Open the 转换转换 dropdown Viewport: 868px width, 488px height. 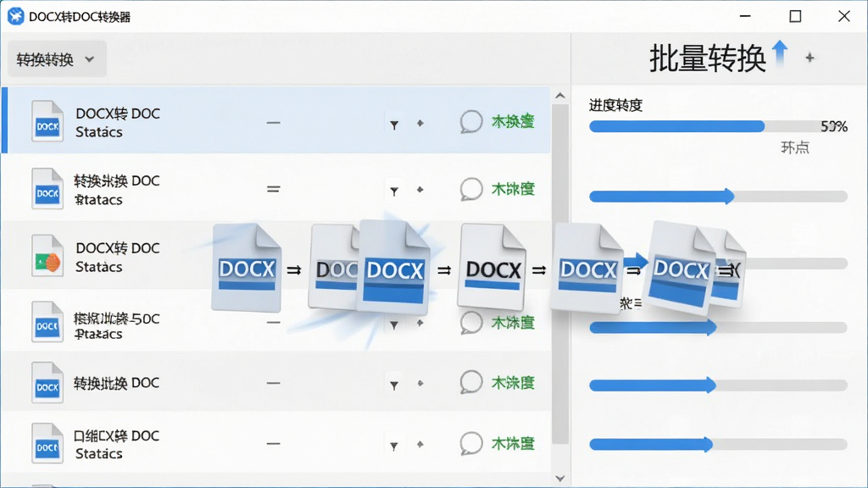pyautogui.click(x=57, y=59)
